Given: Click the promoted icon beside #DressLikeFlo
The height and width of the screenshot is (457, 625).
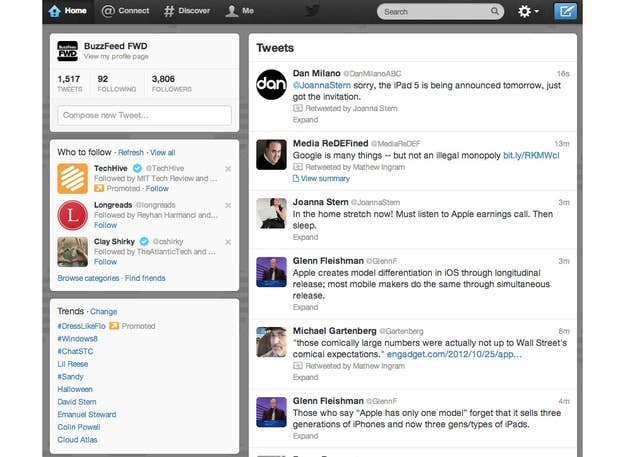Looking at the screenshot, I should [x=114, y=326].
